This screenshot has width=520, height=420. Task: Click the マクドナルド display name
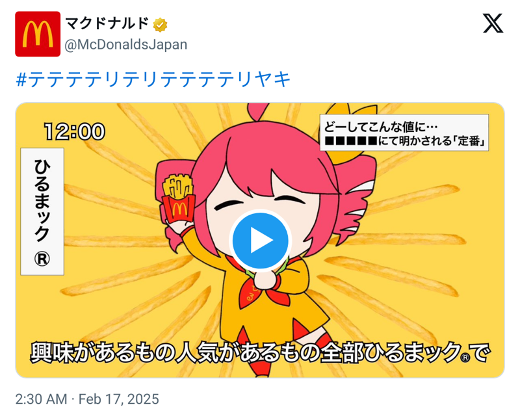click(107, 24)
